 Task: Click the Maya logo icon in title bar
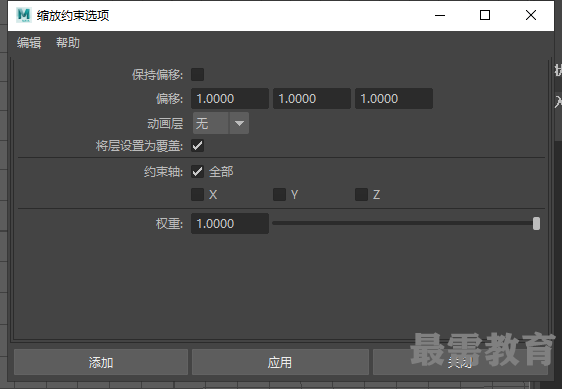point(24,15)
